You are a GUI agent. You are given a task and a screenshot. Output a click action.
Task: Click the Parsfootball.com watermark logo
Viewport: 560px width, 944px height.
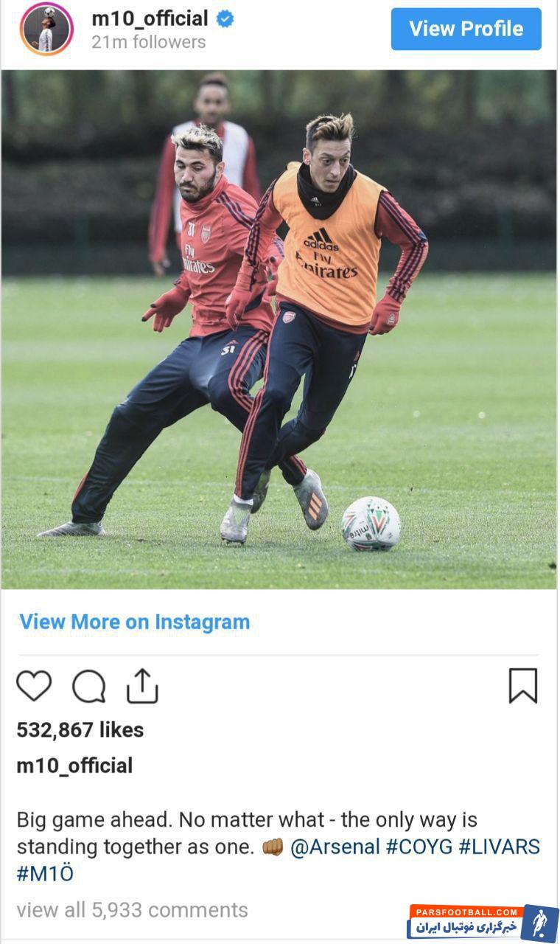pyautogui.click(x=483, y=923)
